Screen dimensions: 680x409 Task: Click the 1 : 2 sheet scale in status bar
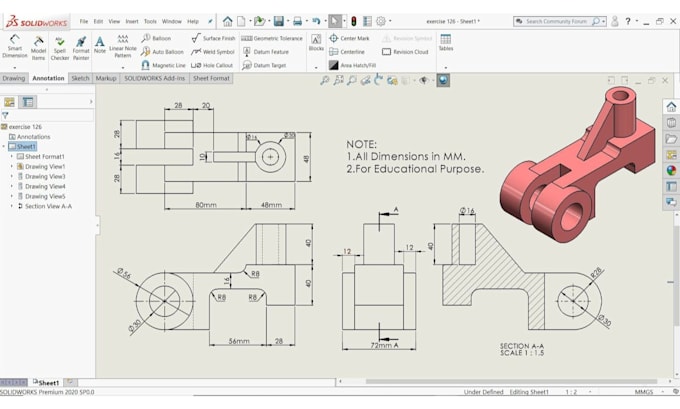571,392
